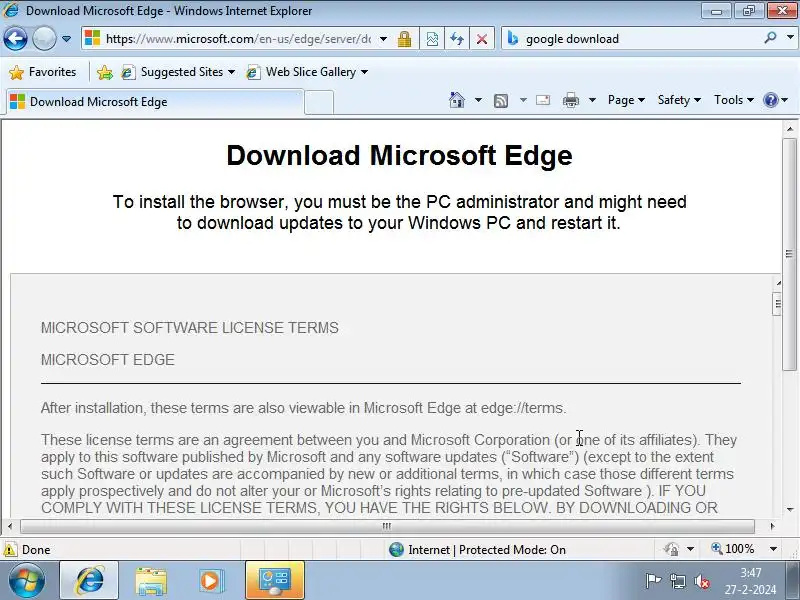Viewport: 800px width, 600px height.
Task: Click the page vertical scrollbar thumb
Action: tap(790, 254)
